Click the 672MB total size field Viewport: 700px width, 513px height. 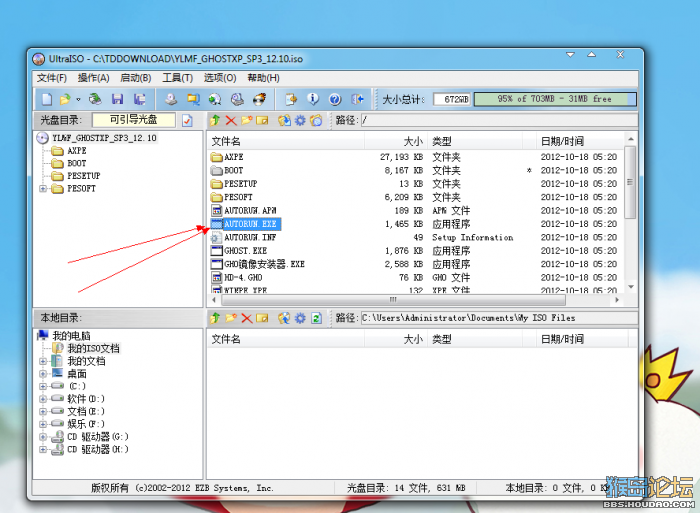click(452, 99)
